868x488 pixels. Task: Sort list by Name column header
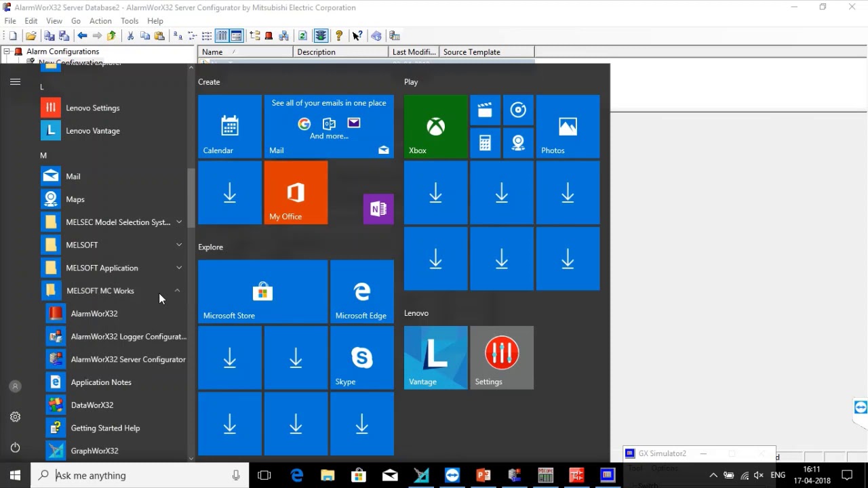click(x=246, y=52)
